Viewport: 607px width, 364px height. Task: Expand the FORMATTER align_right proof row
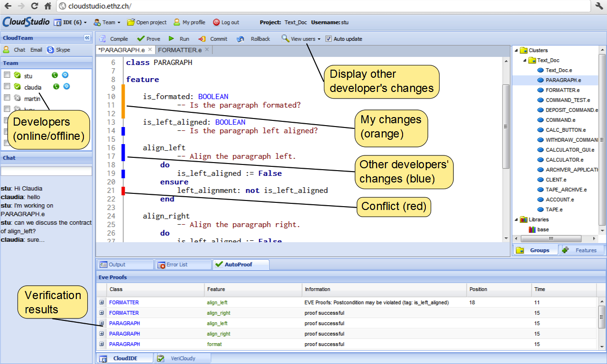pos(101,313)
